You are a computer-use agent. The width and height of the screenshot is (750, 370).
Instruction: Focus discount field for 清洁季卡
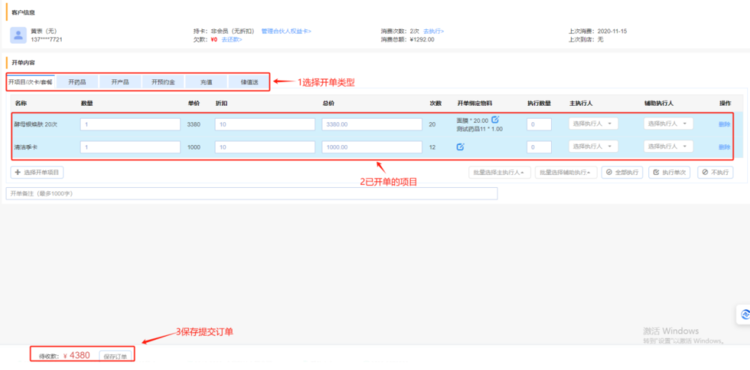point(265,147)
